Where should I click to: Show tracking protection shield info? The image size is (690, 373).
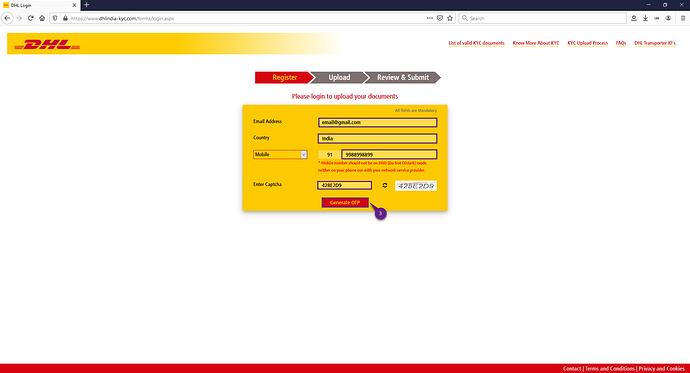point(55,18)
